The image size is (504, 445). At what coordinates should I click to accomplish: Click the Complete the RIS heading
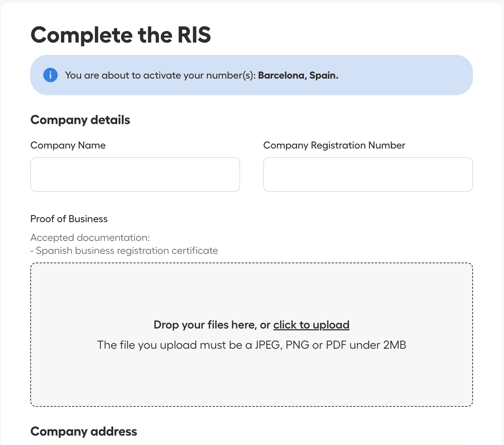click(121, 35)
